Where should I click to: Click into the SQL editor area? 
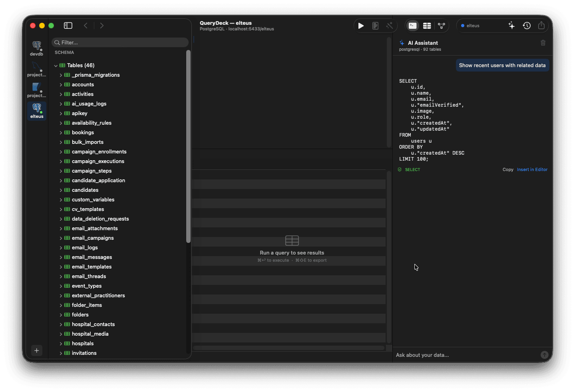(289, 92)
